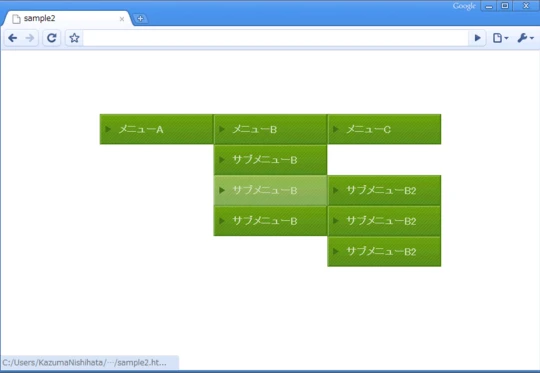
Task: Bookmark the page with the star icon
Action: click(74, 38)
